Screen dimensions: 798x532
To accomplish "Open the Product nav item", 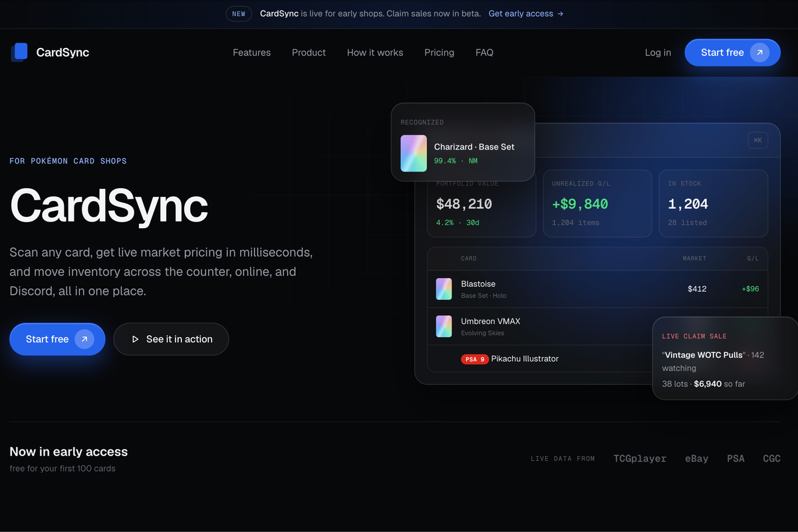I will point(309,53).
